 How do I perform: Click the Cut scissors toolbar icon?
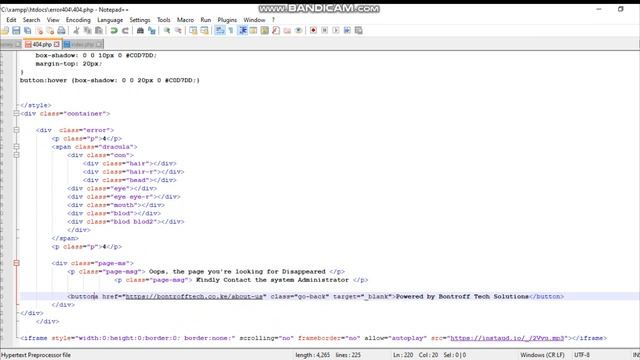76,31
